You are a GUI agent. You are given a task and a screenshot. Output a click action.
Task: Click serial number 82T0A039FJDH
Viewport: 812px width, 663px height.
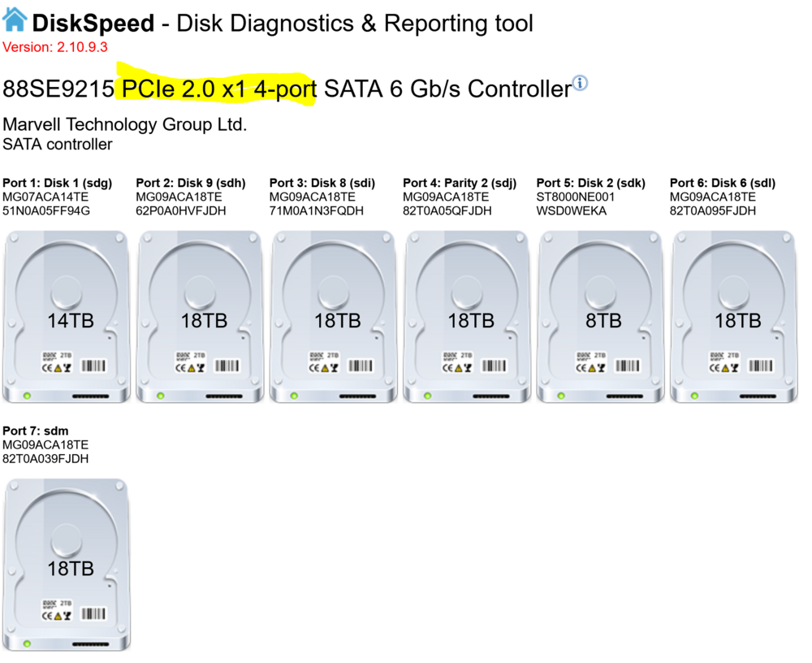pos(45,459)
